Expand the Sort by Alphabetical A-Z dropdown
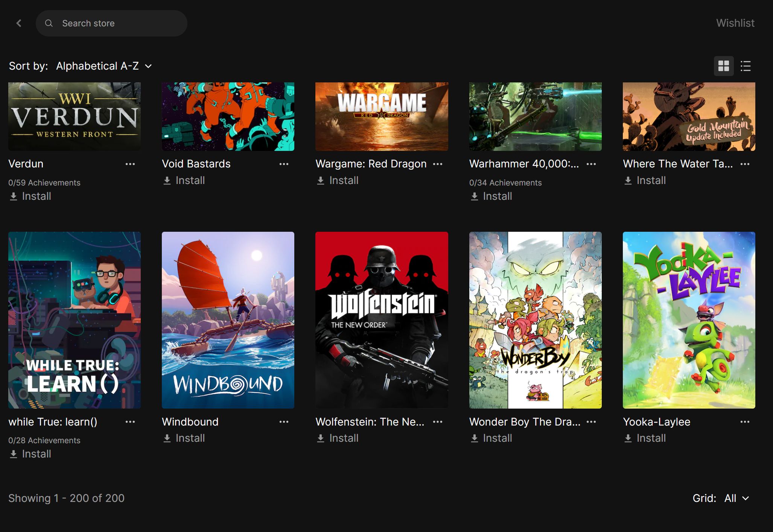Viewport: 773px width, 532px height. (x=104, y=66)
